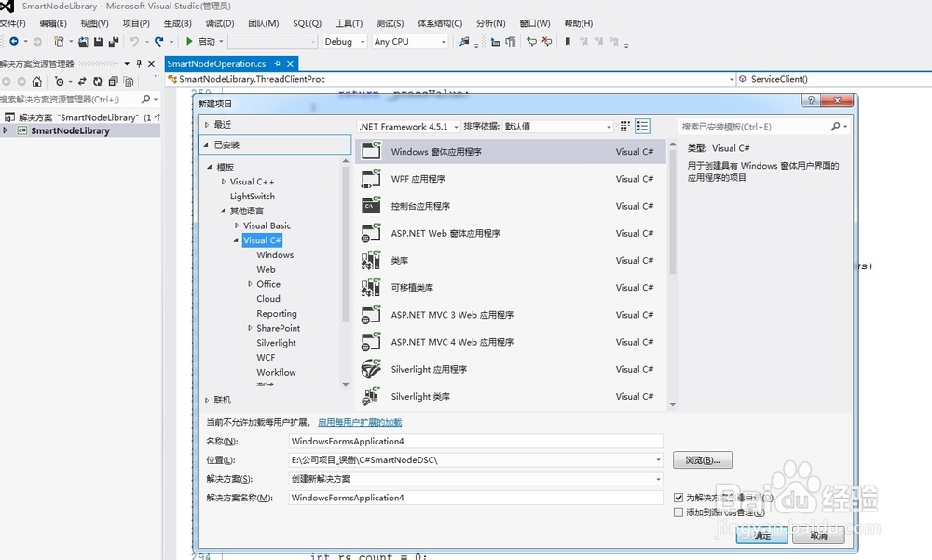Open the 位置 path dropdown
The image size is (932, 560).
point(658,460)
